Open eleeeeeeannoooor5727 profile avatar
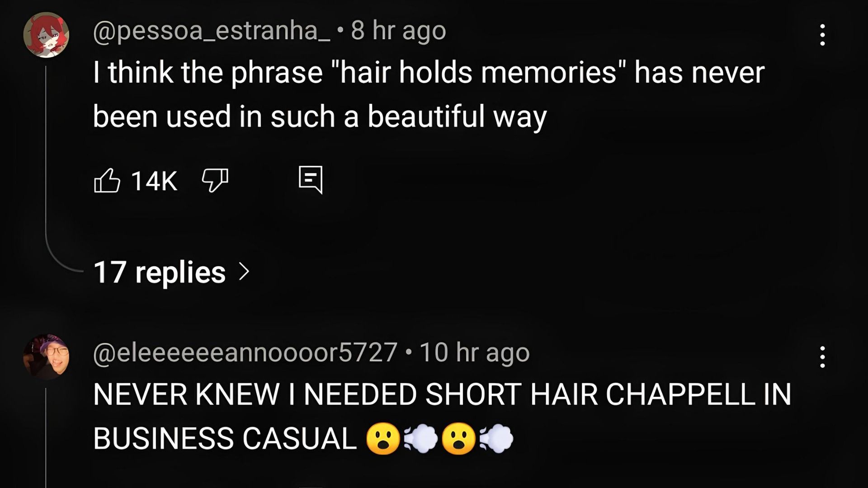 (x=46, y=357)
